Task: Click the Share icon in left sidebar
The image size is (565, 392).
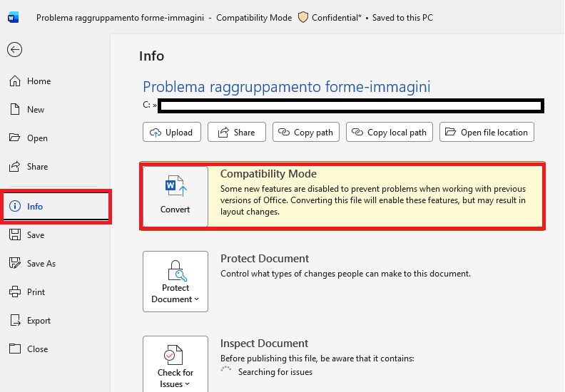Action: click(x=15, y=167)
